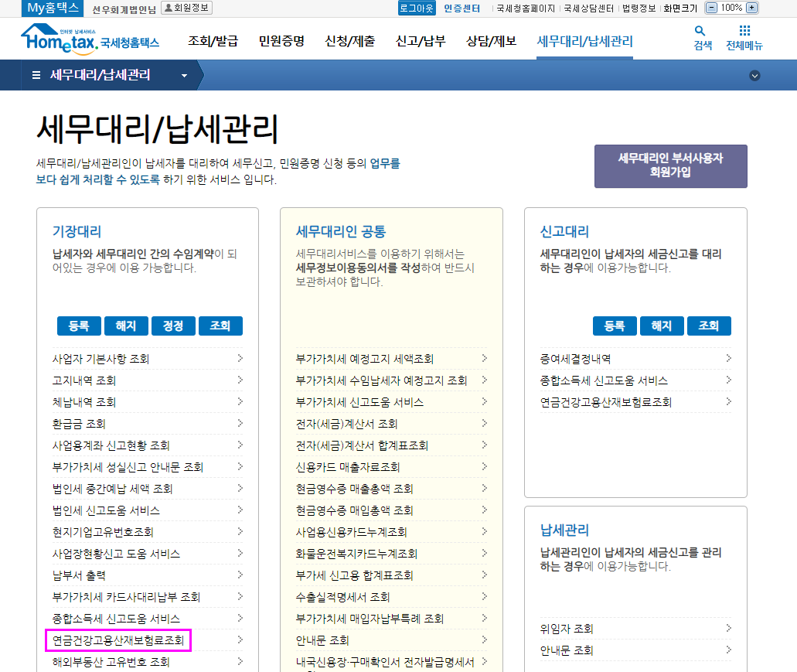Click 등록 button in 신고대리 panel

point(615,326)
